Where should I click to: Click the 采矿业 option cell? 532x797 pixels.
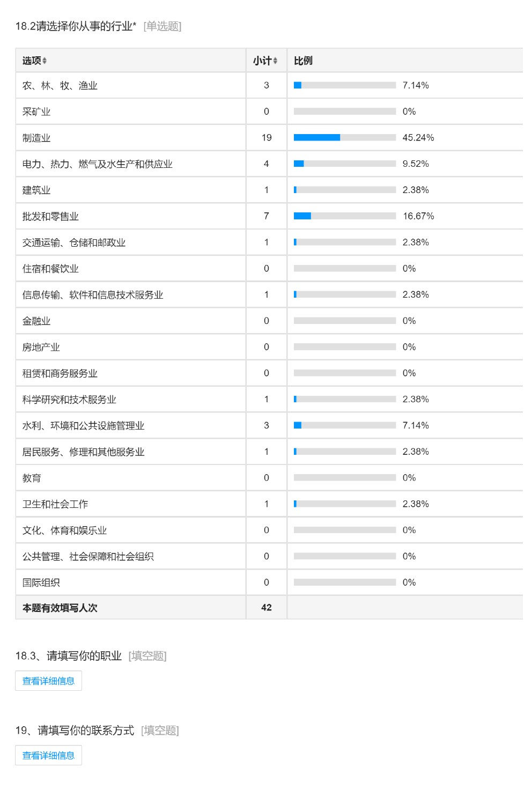[x=36, y=112]
